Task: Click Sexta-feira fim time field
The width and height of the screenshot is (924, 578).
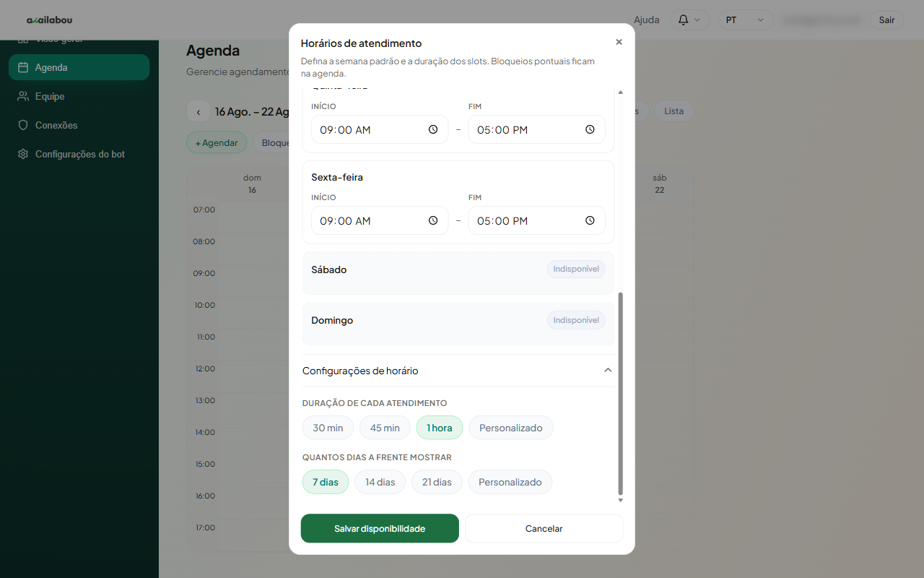Action: pyautogui.click(x=536, y=220)
